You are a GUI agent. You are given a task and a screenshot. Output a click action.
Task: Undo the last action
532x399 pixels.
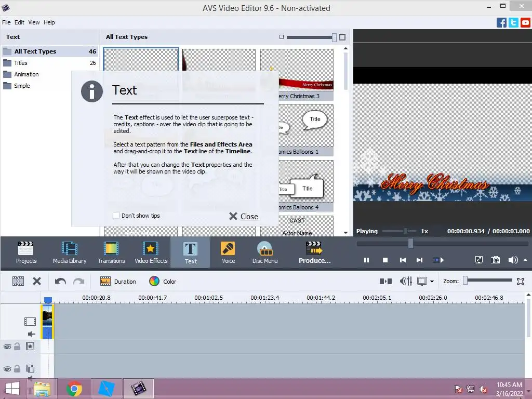60,281
